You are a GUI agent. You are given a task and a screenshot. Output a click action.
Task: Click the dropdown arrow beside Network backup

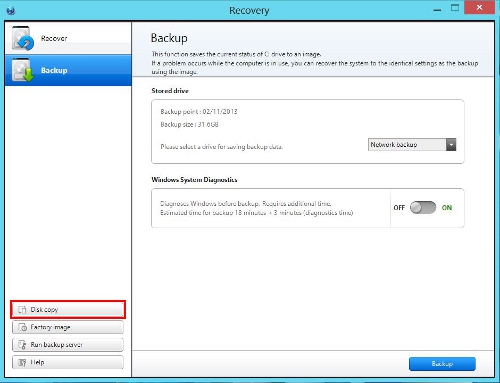tap(451, 145)
